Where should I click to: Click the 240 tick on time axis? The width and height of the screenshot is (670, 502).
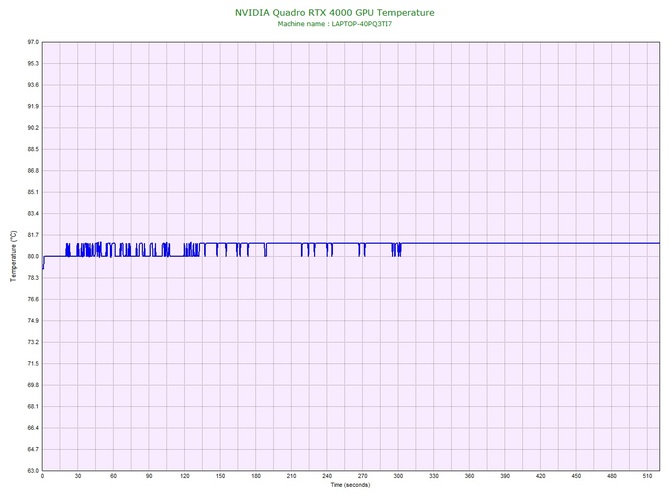(x=327, y=476)
